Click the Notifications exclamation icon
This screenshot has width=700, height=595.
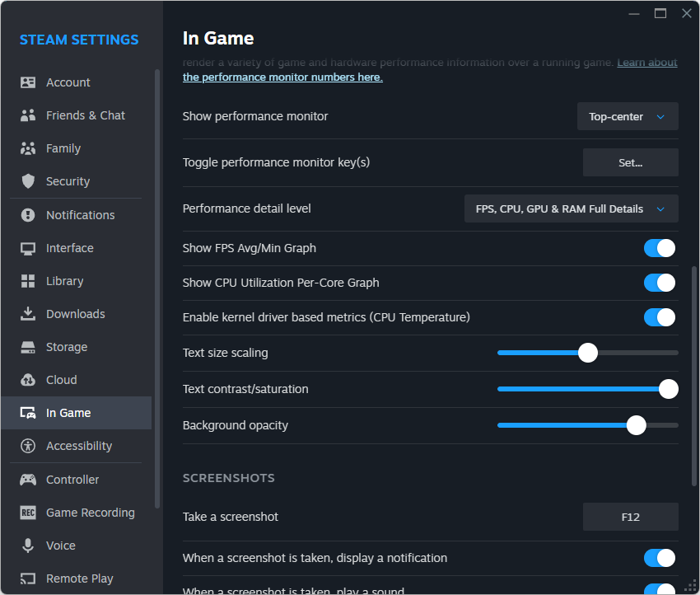click(x=28, y=215)
